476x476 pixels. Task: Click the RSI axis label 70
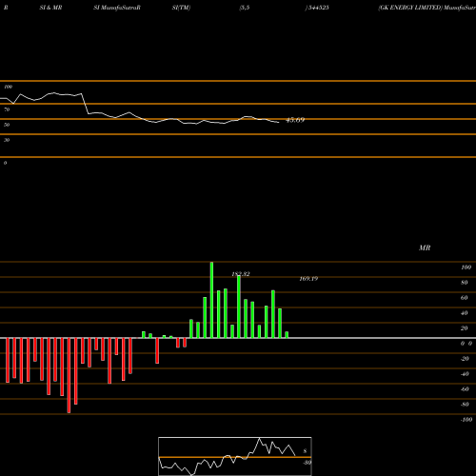(7, 109)
